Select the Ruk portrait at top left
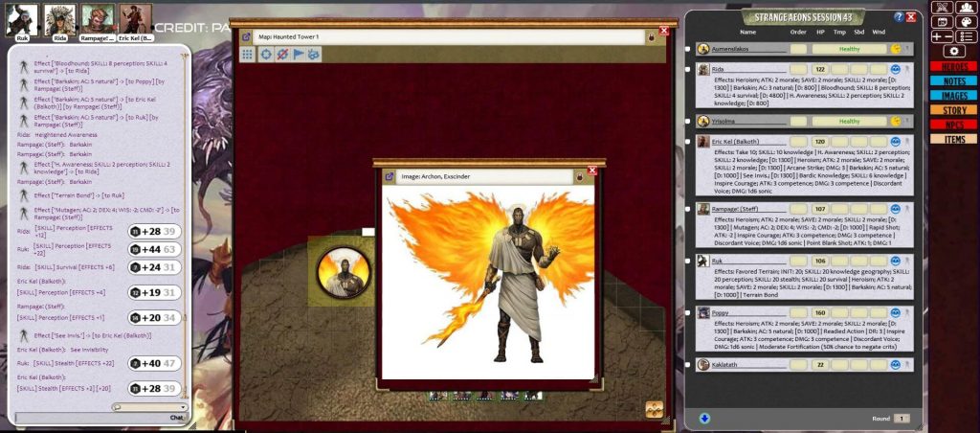The width and height of the screenshot is (980, 433). pyautogui.click(x=22, y=19)
